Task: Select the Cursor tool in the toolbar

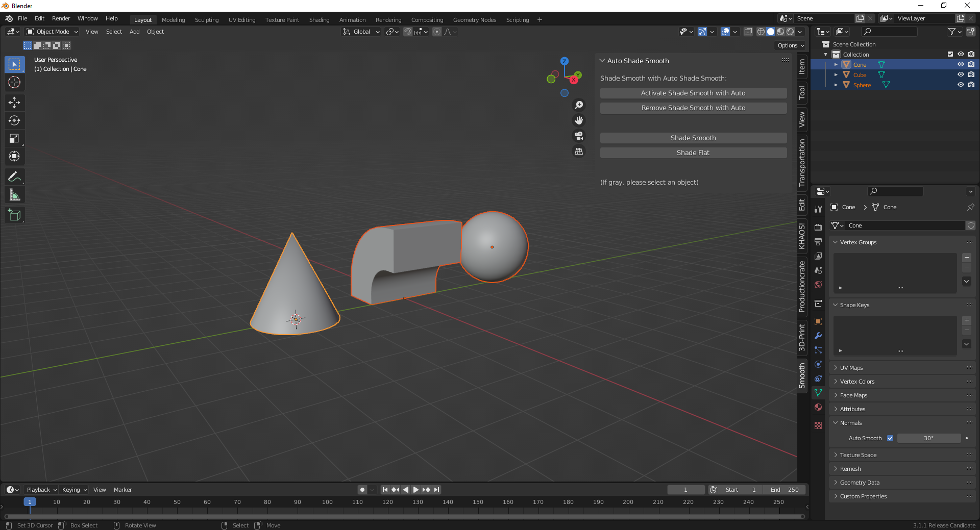Action: point(14,82)
